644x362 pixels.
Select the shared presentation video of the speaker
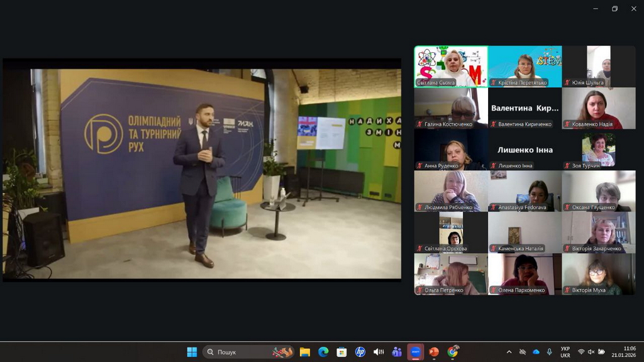coord(202,170)
